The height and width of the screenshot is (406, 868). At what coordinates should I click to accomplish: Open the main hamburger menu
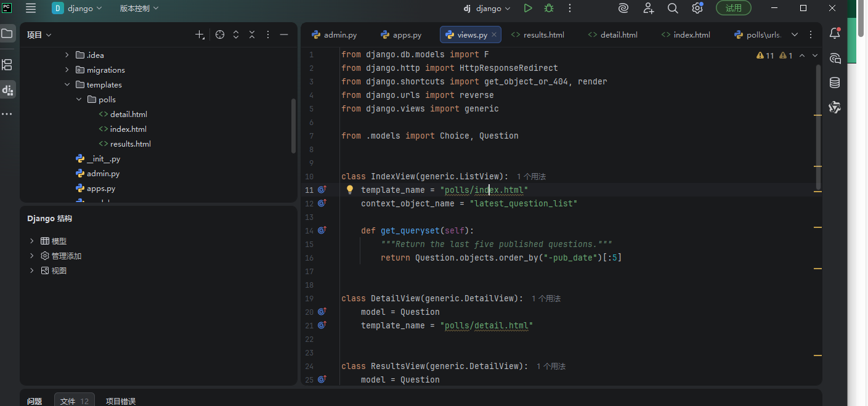31,8
